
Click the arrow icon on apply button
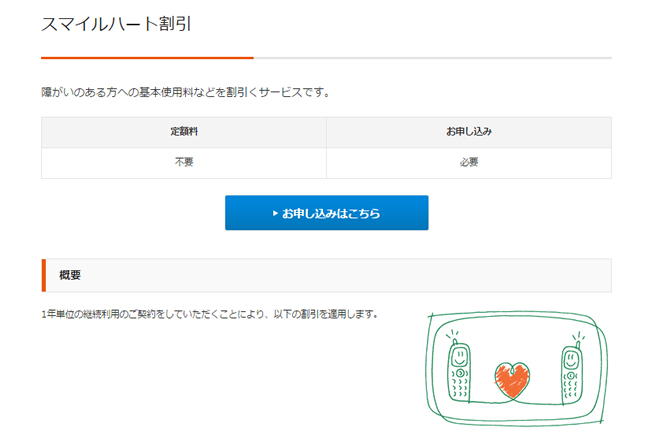(275, 213)
